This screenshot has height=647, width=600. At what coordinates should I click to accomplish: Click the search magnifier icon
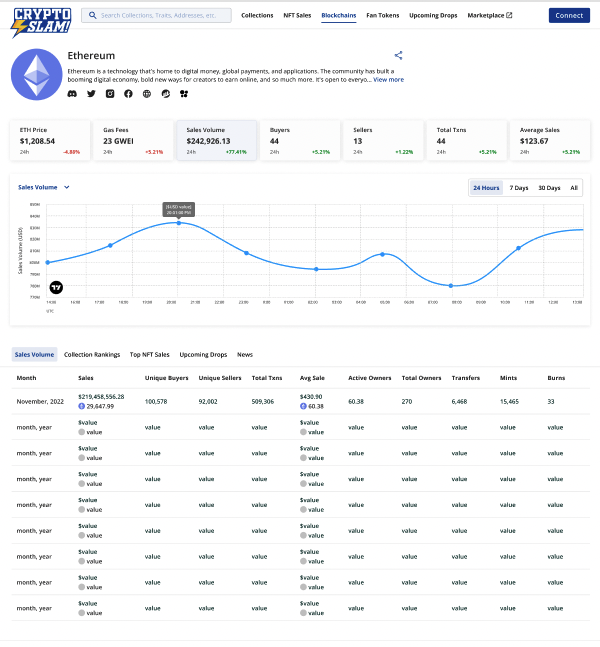[92, 15]
